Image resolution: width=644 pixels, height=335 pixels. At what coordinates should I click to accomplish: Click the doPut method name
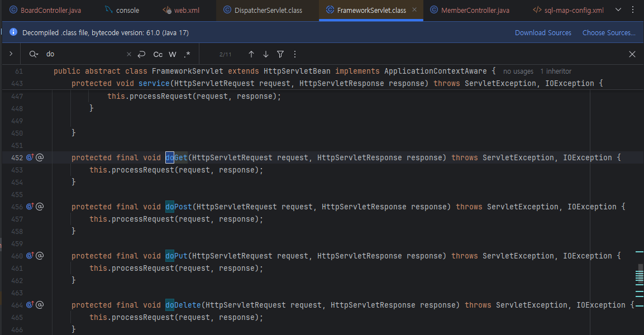coord(176,256)
